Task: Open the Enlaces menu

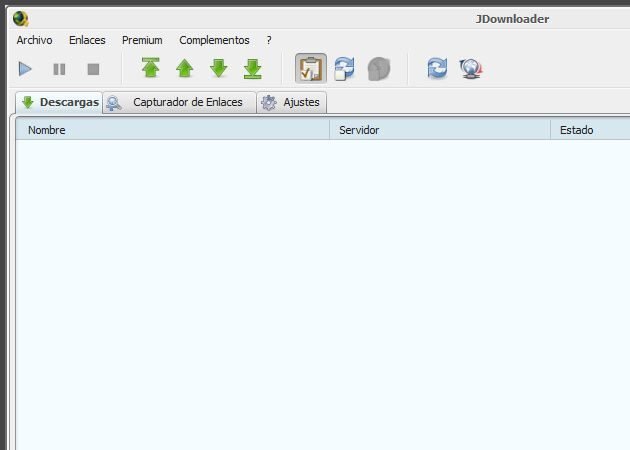Action: (x=87, y=40)
